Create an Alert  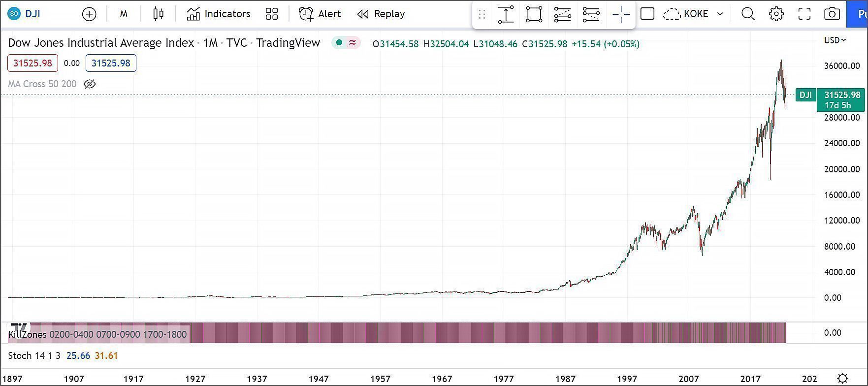click(x=320, y=14)
